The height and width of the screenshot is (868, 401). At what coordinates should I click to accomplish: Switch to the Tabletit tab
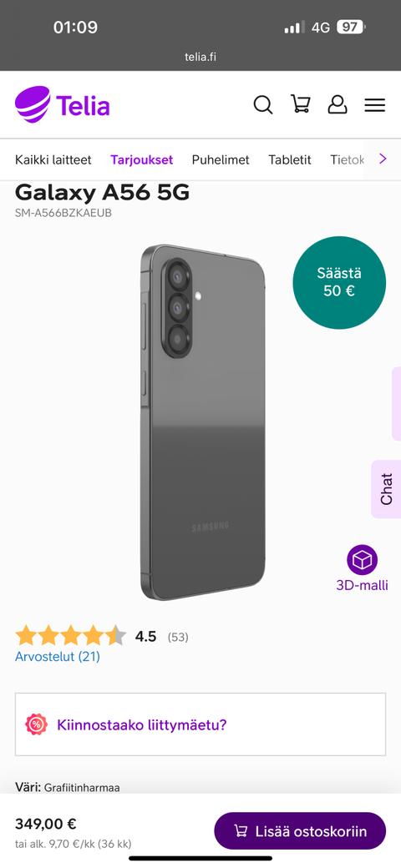coord(290,160)
